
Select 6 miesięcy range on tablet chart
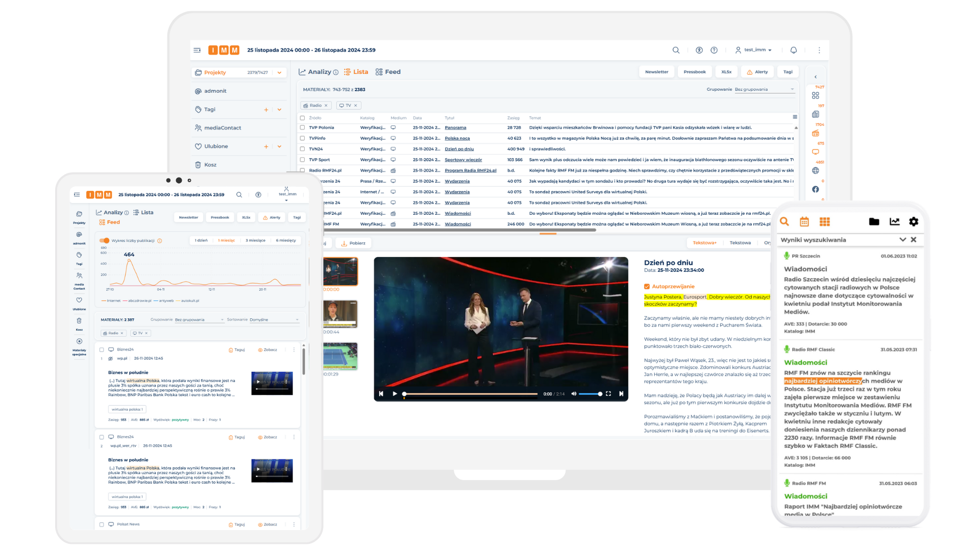pyautogui.click(x=286, y=240)
